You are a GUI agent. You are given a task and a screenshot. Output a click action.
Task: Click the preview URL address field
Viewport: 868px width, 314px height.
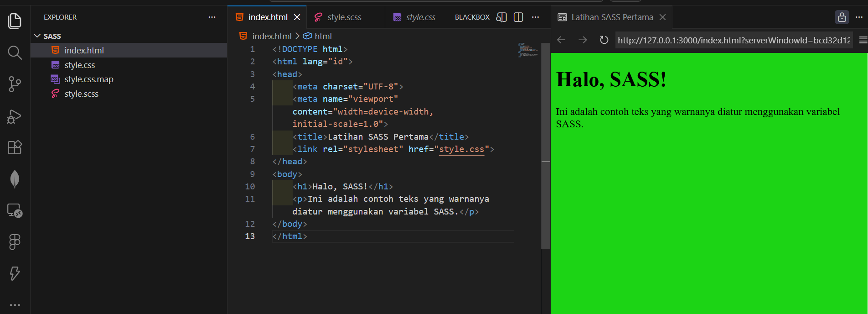tap(734, 40)
